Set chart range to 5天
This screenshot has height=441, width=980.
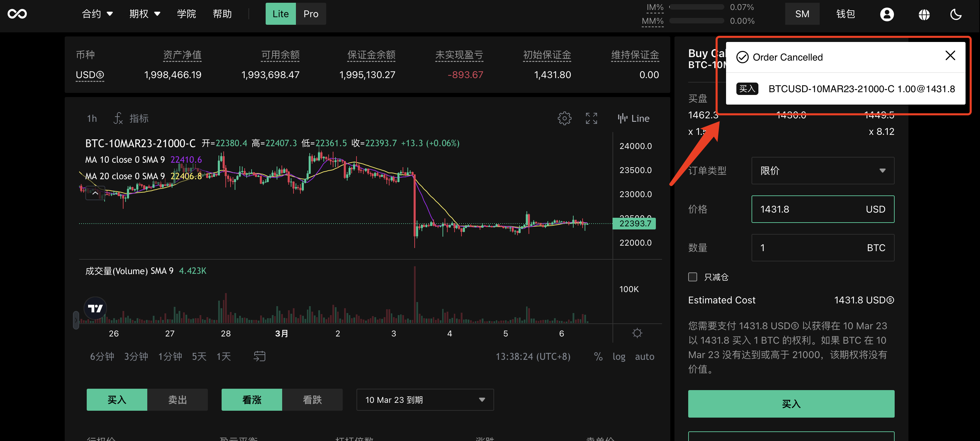coord(199,356)
